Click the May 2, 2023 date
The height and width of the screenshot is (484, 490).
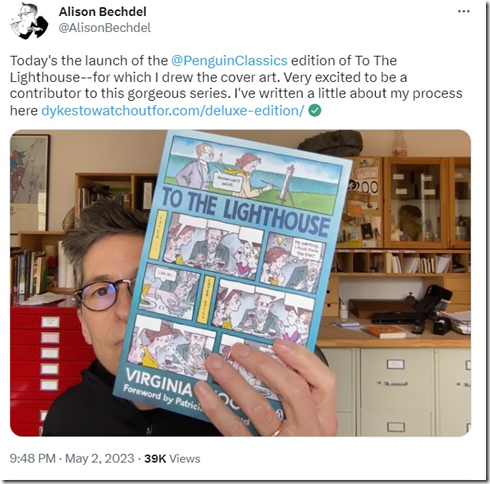99,458
